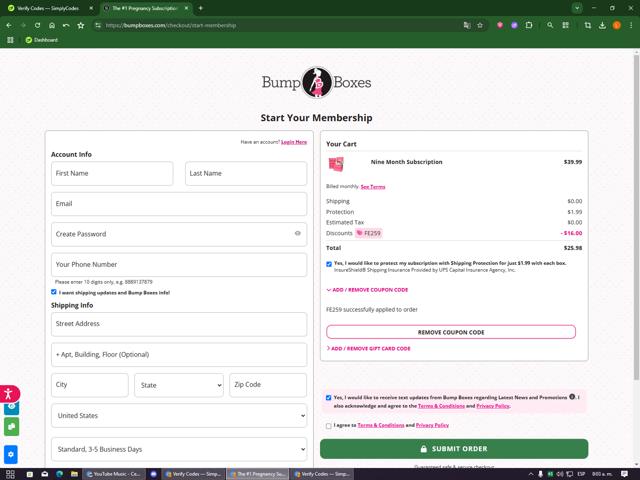Click the search magnifier toolbar icon
Screen dimensions: 640x480
pyautogui.click(x=550, y=25)
